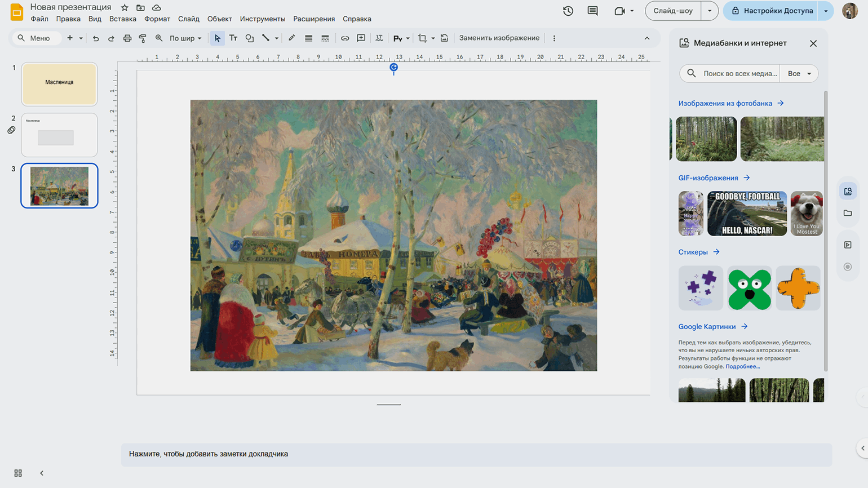Select the Масленица slide 1 thumbnail
The width and height of the screenshot is (868, 488).
click(x=59, y=84)
